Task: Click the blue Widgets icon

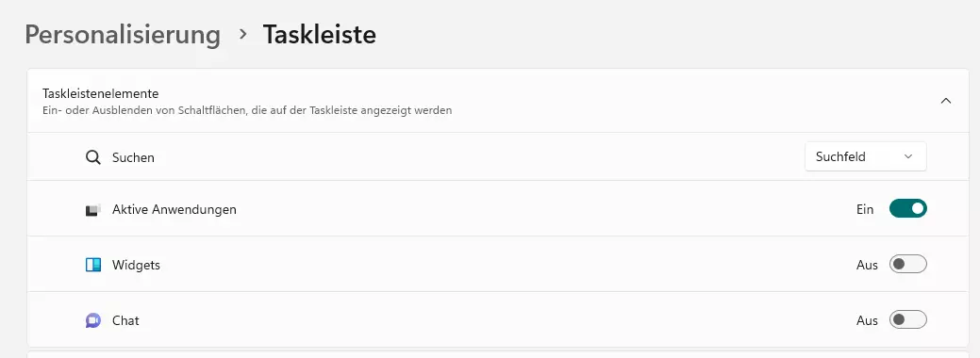Action: (93, 265)
